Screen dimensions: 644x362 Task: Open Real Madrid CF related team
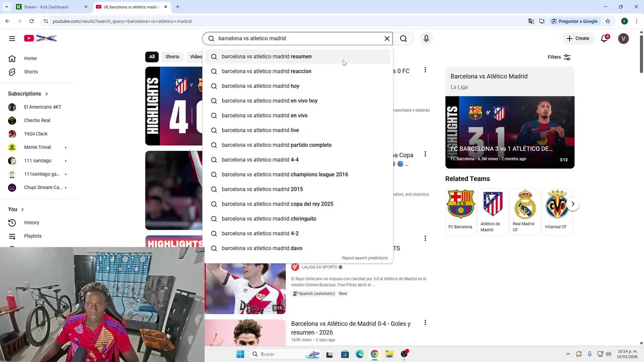[x=525, y=211]
